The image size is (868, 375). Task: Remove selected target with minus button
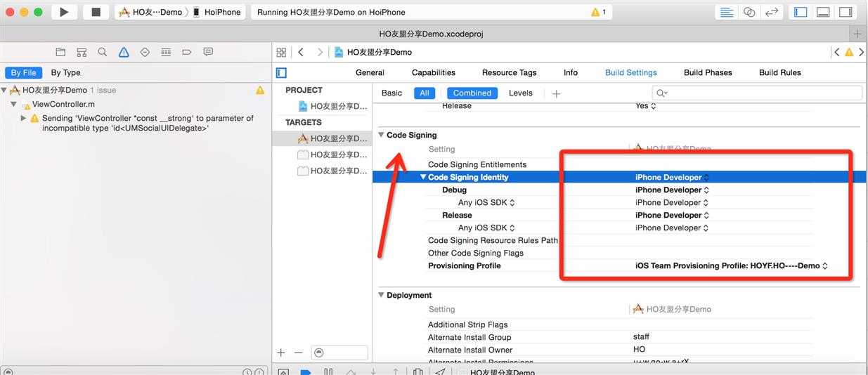[x=298, y=353]
